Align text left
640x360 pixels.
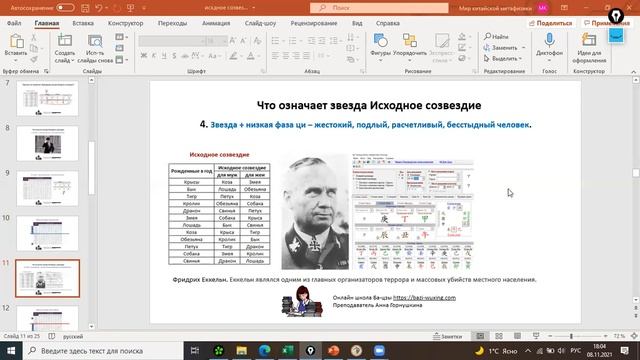coord(276,56)
